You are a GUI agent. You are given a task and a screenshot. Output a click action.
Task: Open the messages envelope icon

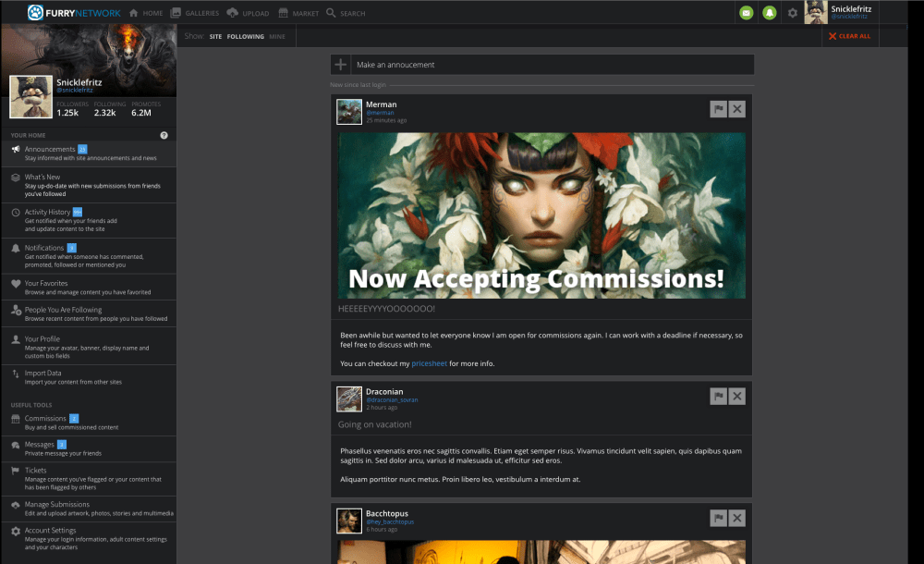point(747,13)
